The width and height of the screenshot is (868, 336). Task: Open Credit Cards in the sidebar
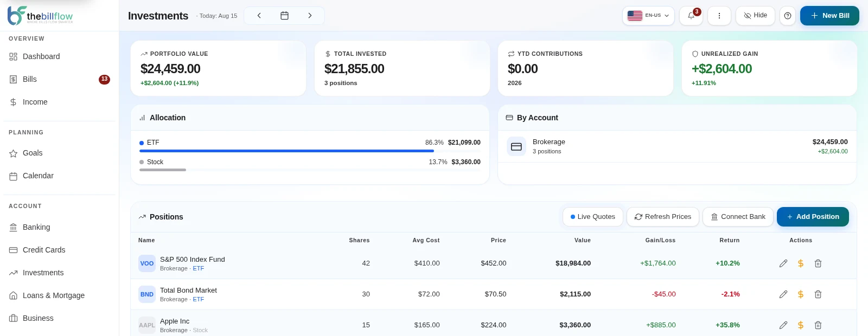point(60,250)
